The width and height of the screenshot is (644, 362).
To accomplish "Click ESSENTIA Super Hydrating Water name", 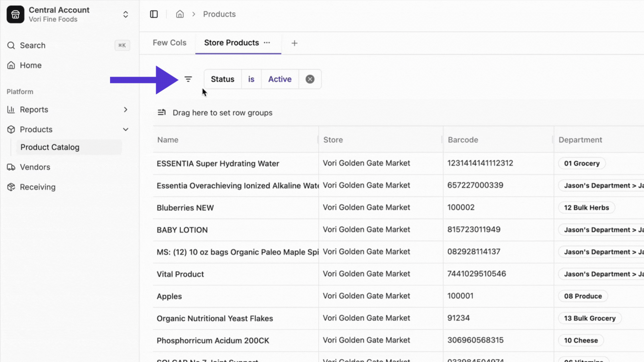I will 218,164.
